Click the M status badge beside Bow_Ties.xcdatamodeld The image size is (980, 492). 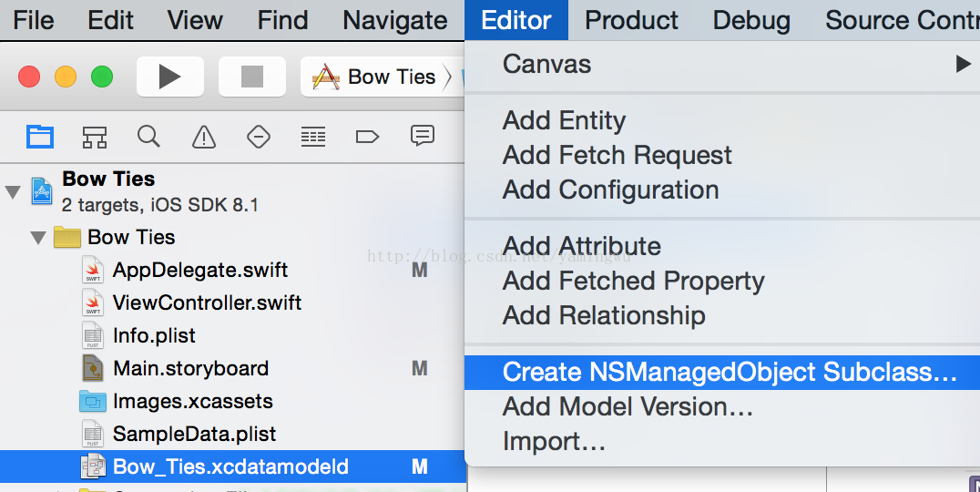click(419, 467)
